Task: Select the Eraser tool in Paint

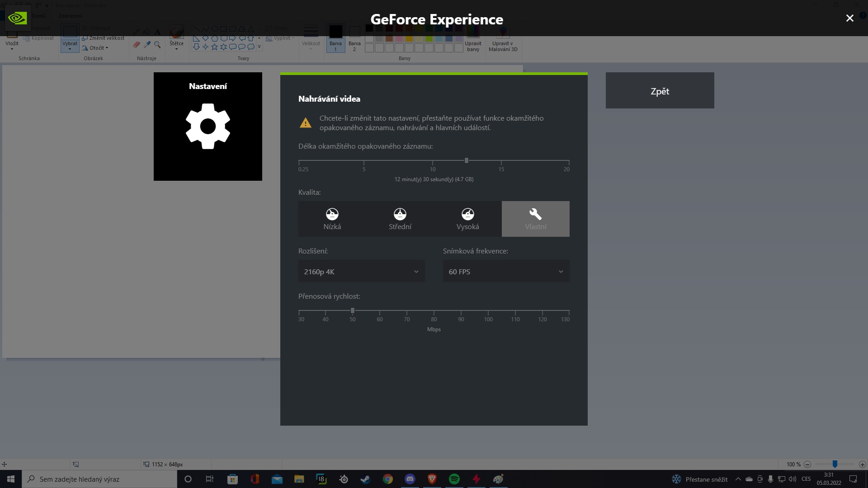Action: [137, 45]
